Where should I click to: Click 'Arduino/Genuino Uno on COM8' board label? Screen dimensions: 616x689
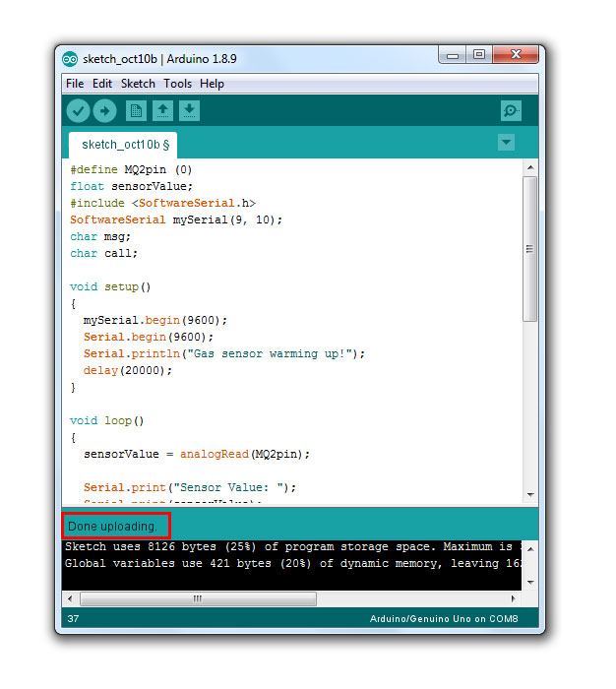pos(444,619)
